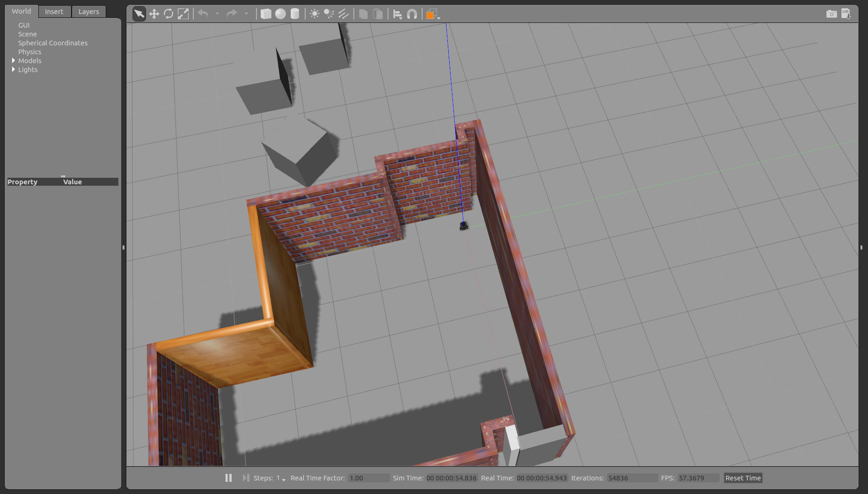The width and height of the screenshot is (868, 494).
Task: Select the arrow selection mode tool
Action: [x=139, y=14]
